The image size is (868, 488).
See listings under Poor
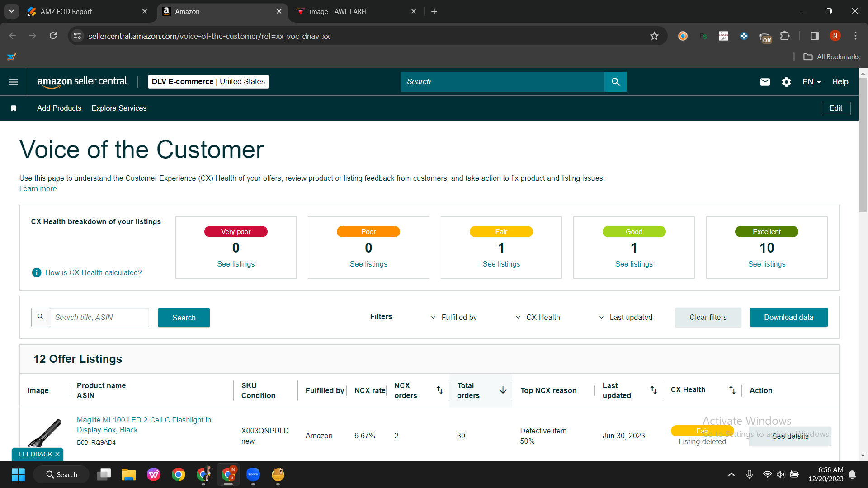(x=368, y=264)
